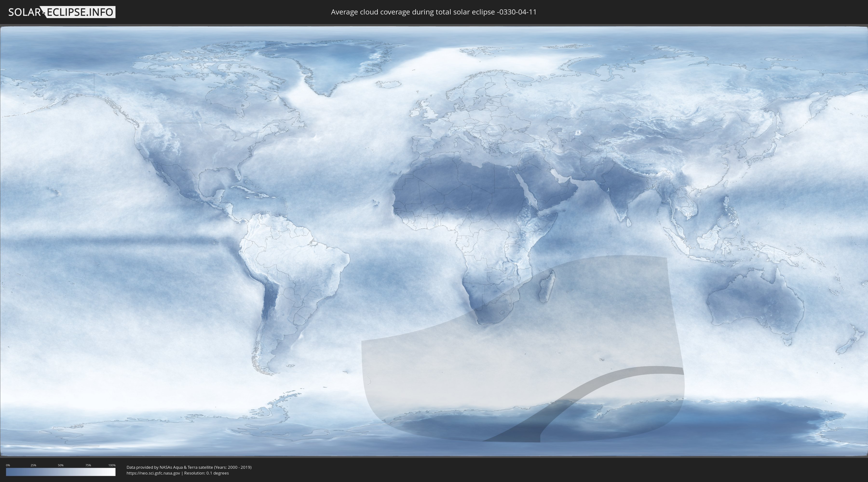This screenshot has height=482, width=868.
Task: Click the 0% label on the legend
Action: click(8, 465)
